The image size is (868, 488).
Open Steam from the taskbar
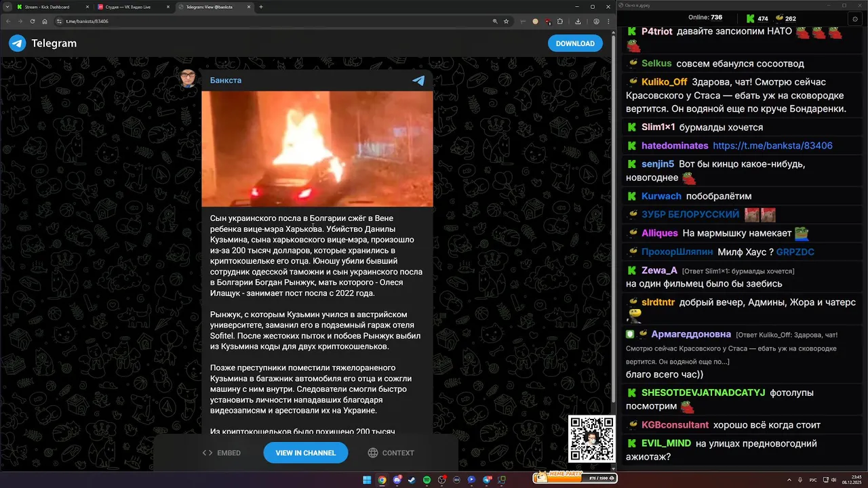(x=412, y=480)
